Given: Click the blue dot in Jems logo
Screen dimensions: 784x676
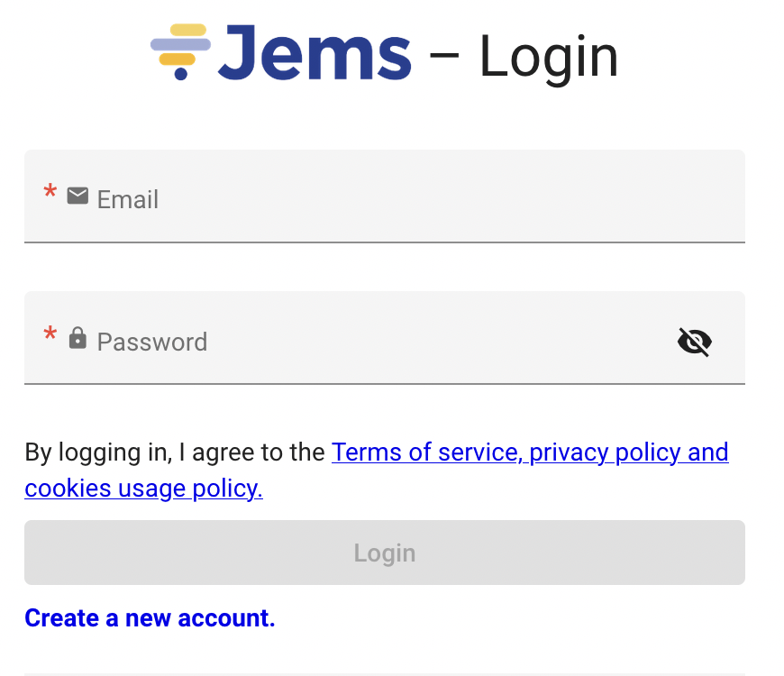Looking at the screenshot, I should click(x=180, y=74).
